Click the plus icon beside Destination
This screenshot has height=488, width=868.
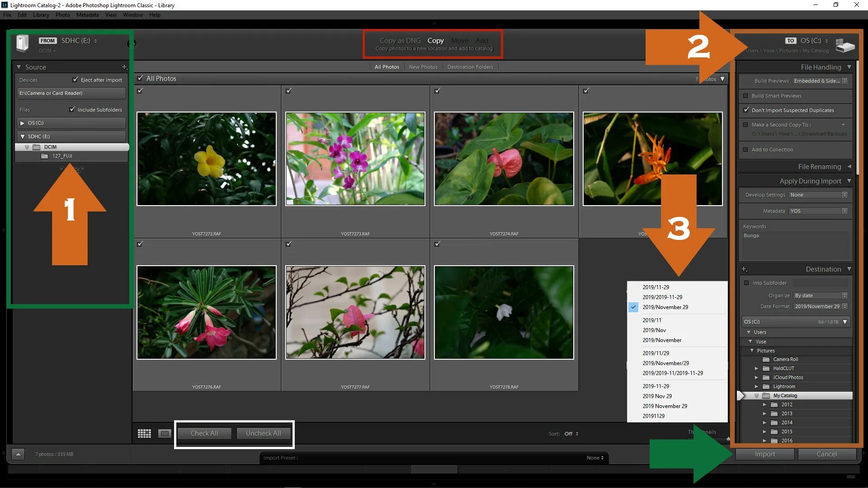[744, 269]
